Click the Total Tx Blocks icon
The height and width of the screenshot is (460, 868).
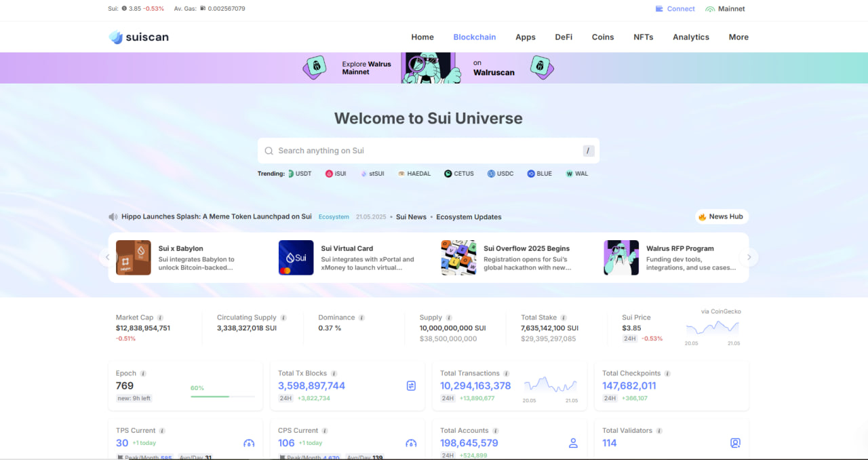coord(411,385)
